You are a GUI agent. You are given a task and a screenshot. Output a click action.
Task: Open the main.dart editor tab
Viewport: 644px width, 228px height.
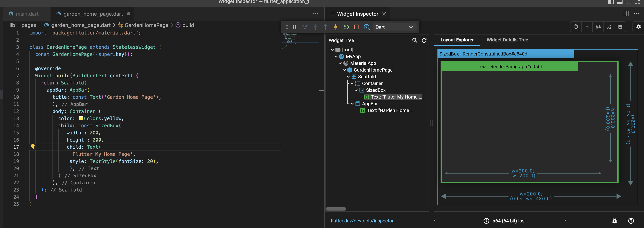[x=27, y=14]
